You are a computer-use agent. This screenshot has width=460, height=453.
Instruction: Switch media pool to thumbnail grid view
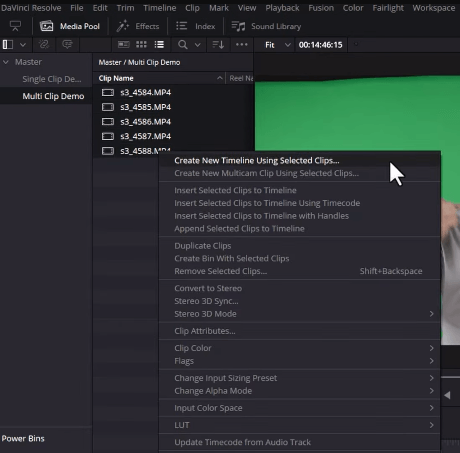(x=141, y=45)
